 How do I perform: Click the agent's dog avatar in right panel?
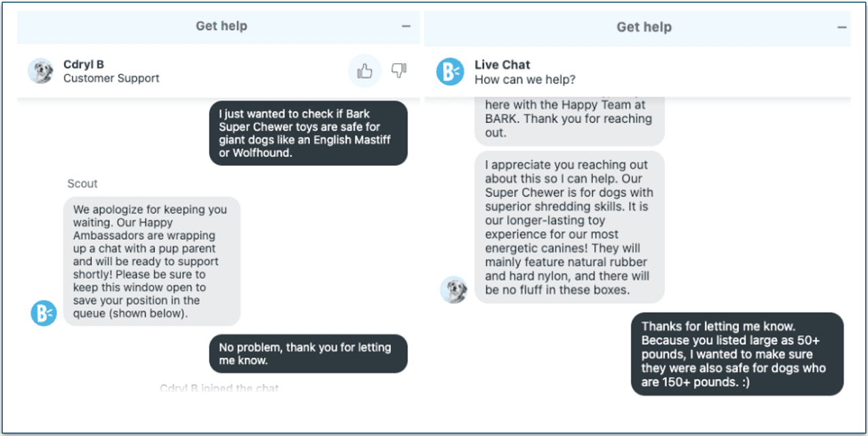[454, 289]
